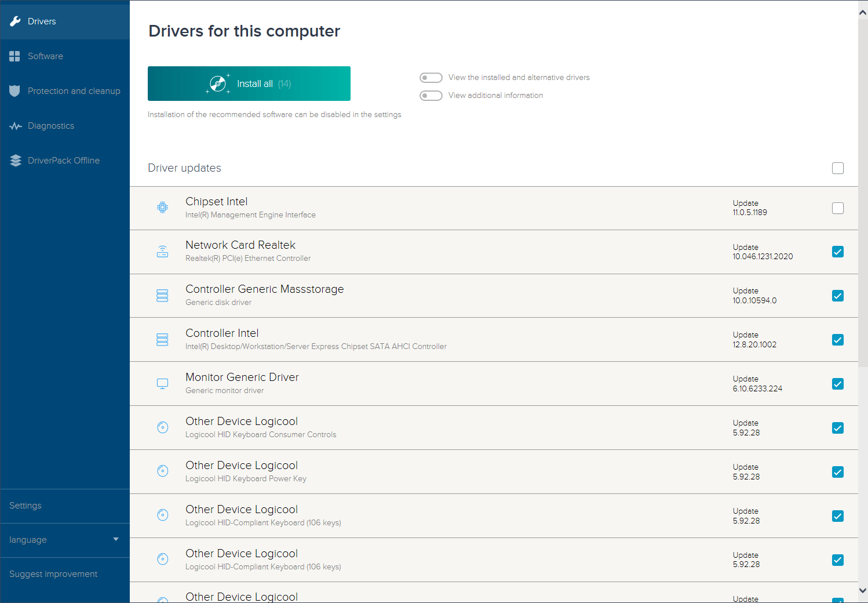Click the Monitor Generic Driver display icon
The width and height of the screenshot is (868, 603).
tap(162, 383)
